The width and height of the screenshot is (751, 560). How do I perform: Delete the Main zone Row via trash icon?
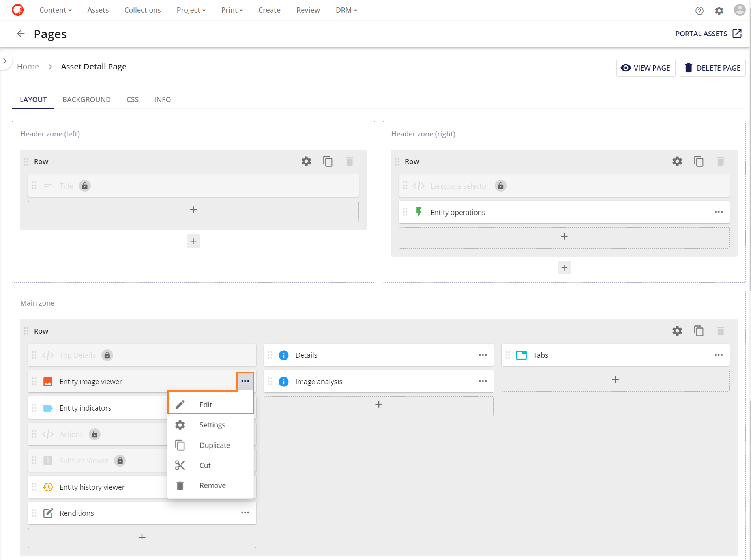(x=721, y=331)
